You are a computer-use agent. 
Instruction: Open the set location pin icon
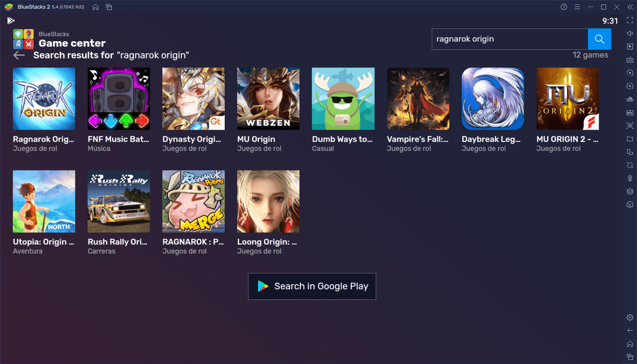tap(630, 178)
